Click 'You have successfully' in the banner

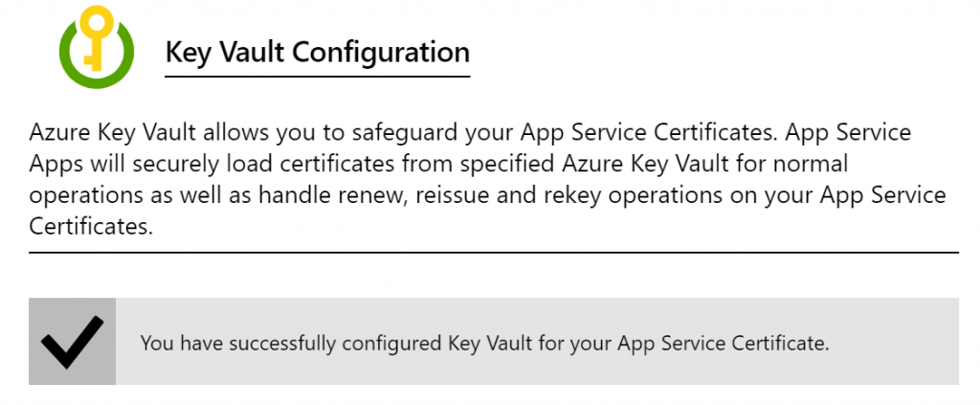click(238, 344)
